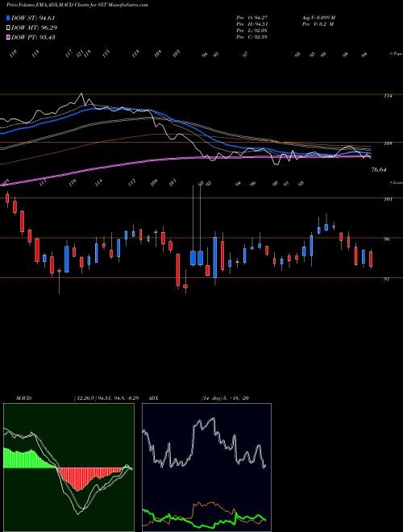Click the 'Pre C: 92.39' value
Image resolution: width=403 pixels, height=532 pixels.
tap(252, 37)
